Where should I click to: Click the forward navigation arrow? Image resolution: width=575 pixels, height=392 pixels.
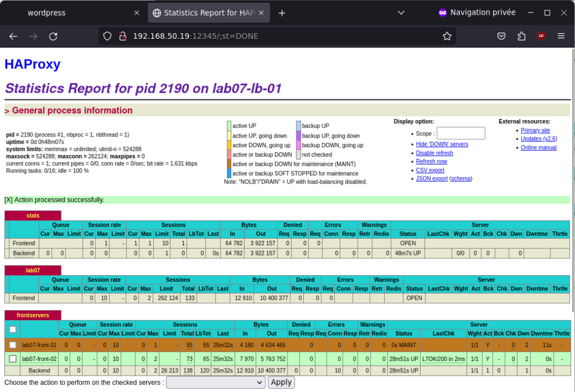[x=33, y=37]
